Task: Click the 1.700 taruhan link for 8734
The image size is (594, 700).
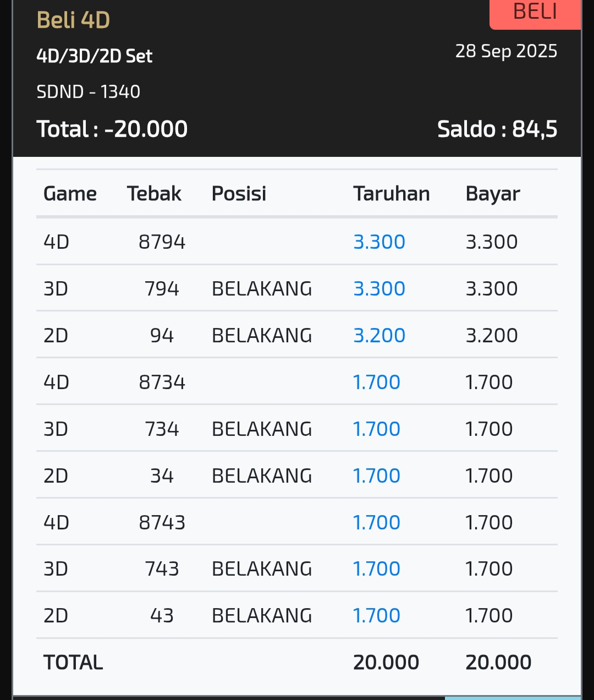Action: 377,382
